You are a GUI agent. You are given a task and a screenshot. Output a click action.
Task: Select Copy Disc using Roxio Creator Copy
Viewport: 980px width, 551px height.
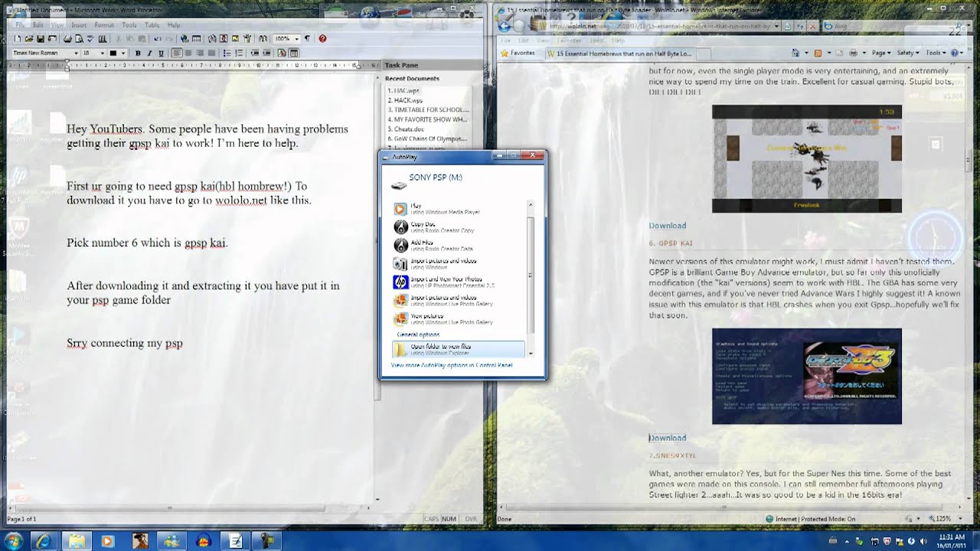tap(459, 227)
